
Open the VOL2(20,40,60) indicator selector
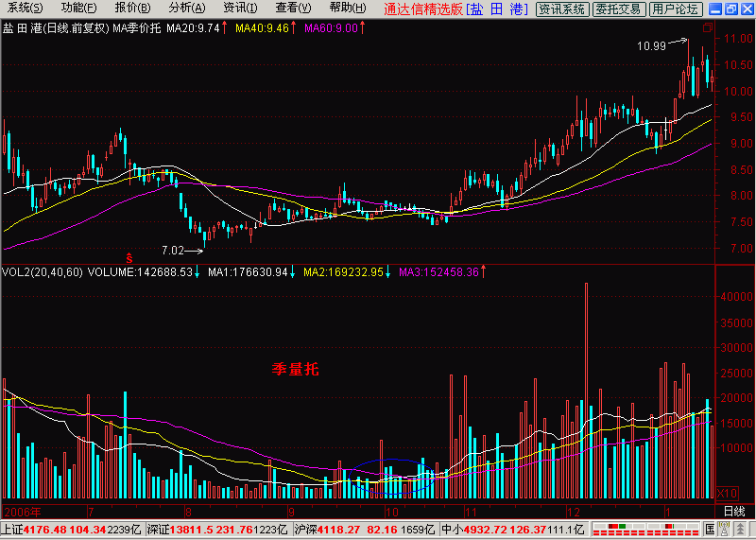coord(42,272)
